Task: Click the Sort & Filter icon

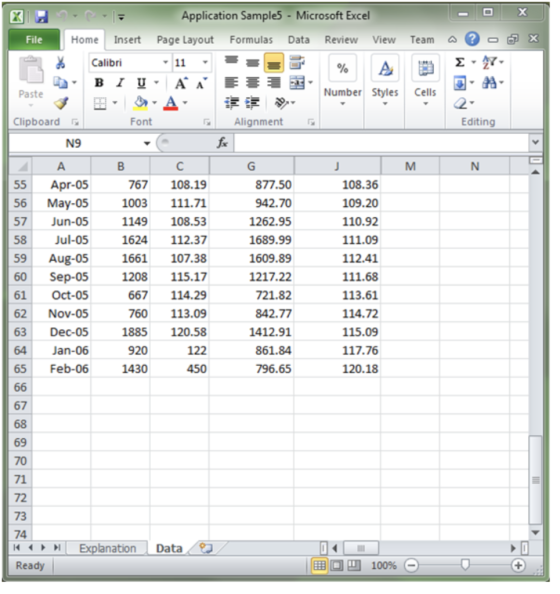Action: [489, 62]
